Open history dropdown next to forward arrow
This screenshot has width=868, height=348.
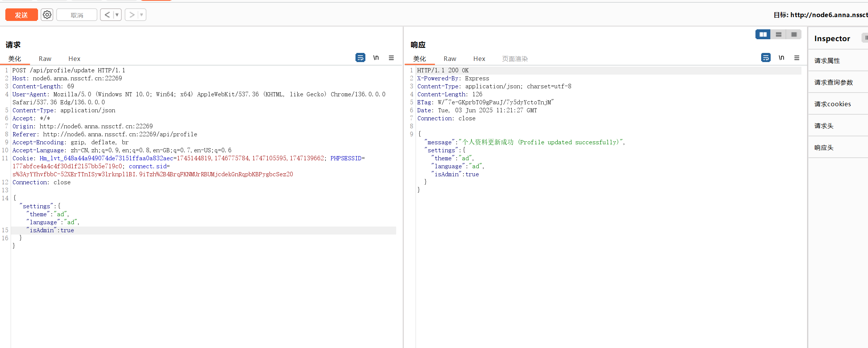(142, 15)
